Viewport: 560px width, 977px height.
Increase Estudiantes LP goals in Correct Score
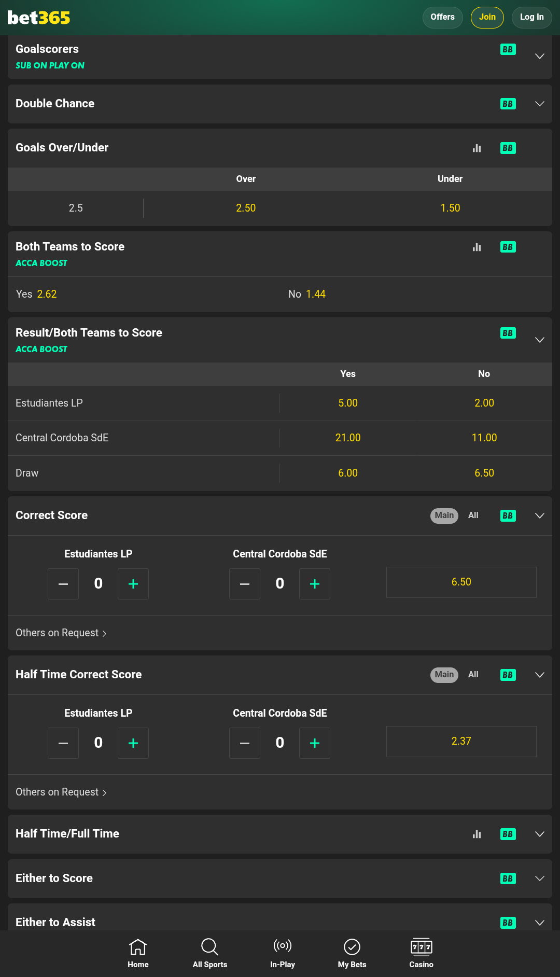133,584
